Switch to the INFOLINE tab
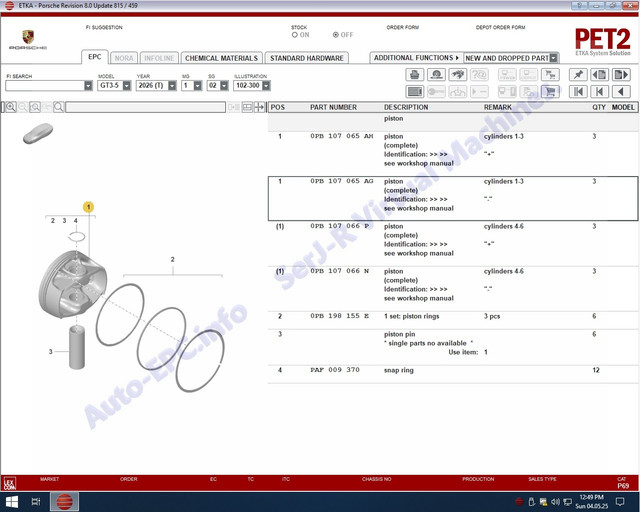Image resolution: width=640 pixels, height=512 pixels. coord(159,58)
